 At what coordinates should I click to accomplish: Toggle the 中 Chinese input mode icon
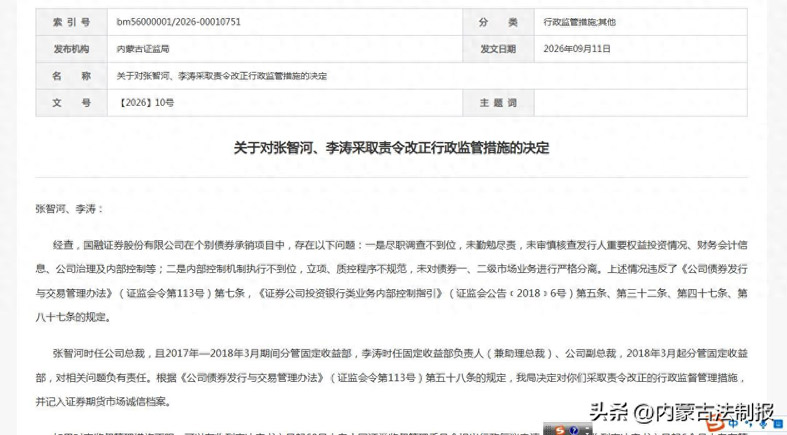[732, 424]
